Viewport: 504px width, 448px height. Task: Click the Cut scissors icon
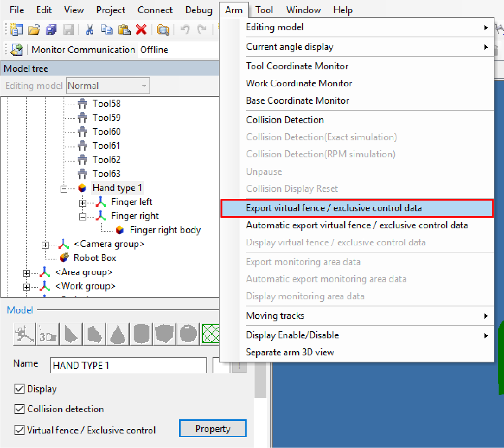coord(89,29)
